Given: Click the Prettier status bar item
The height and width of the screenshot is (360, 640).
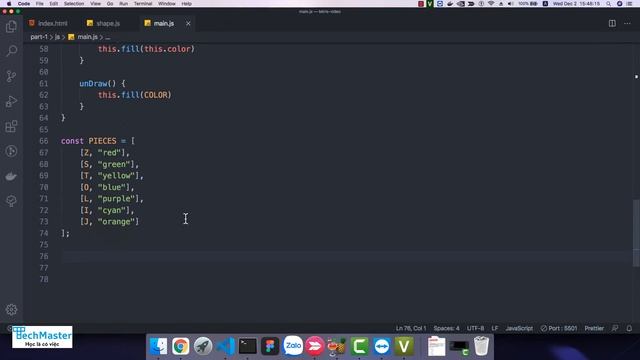Looking at the screenshot, I should [594, 328].
